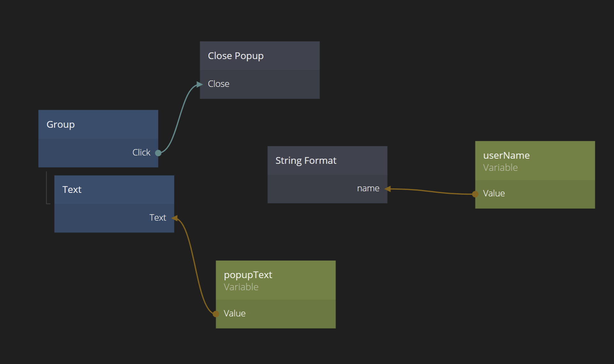Click the Close input arrow on Close Popup

[200, 84]
